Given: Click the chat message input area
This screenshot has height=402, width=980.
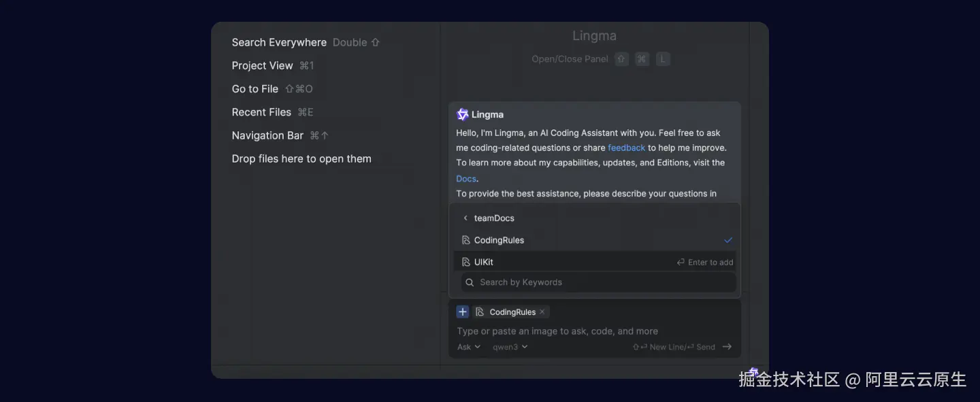Looking at the screenshot, I should [x=595, y=331].
